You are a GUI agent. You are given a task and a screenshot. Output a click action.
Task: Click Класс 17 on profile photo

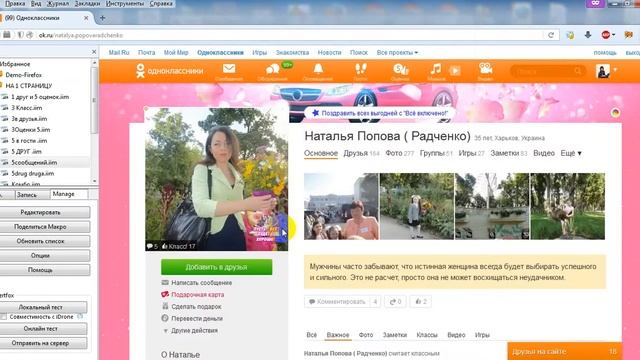click(x=179, y=246)
